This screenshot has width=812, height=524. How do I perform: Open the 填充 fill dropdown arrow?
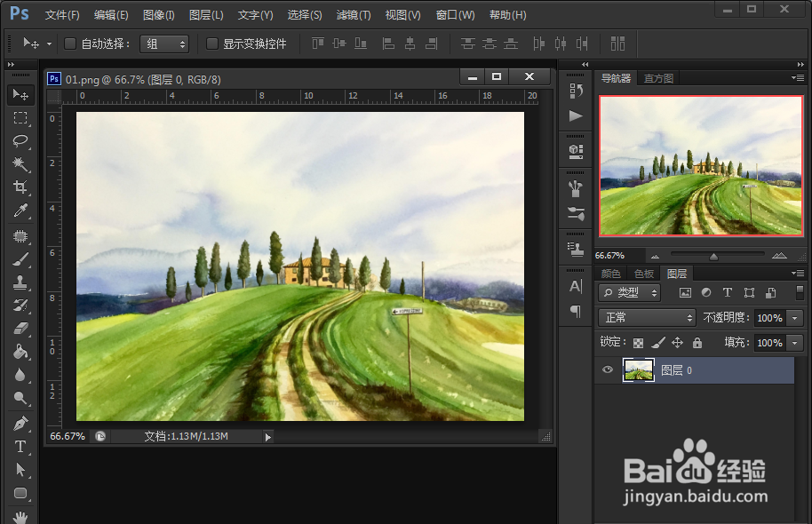click(x=795, y=343)
